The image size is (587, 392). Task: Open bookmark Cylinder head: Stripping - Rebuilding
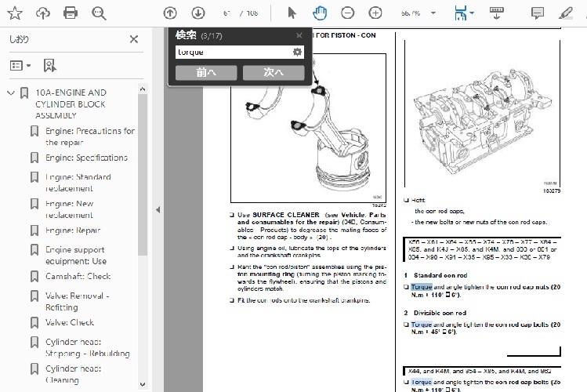(x=88, y=347)
